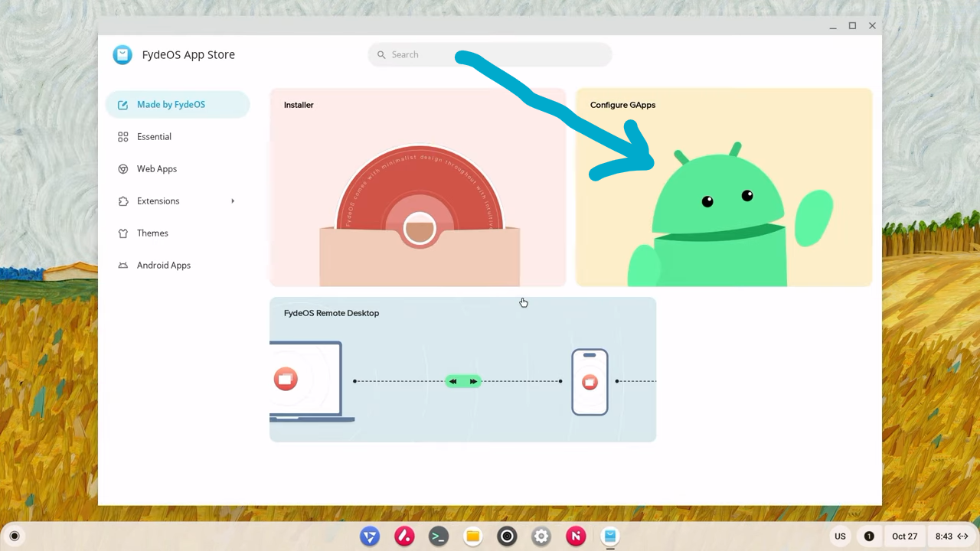Browse the Android Apps category
The width and height of the screenshot is (980, 551).
coord(164,266)
